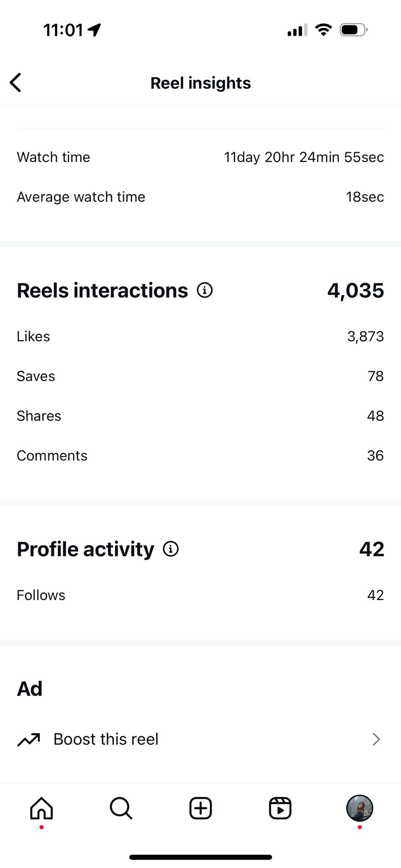401x868 pixels.
Task: Select the Likes count row
Action: click(x=200, y=337)
